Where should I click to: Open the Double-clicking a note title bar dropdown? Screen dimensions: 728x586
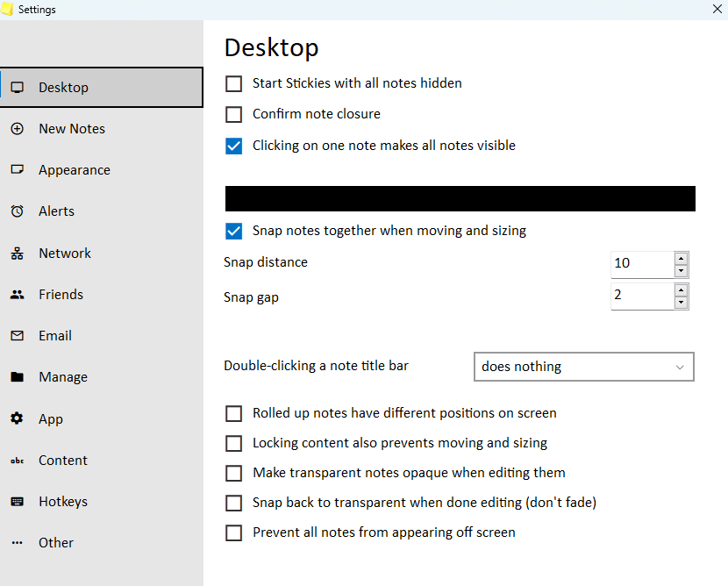pyautogui.click(x=583, y=367)
